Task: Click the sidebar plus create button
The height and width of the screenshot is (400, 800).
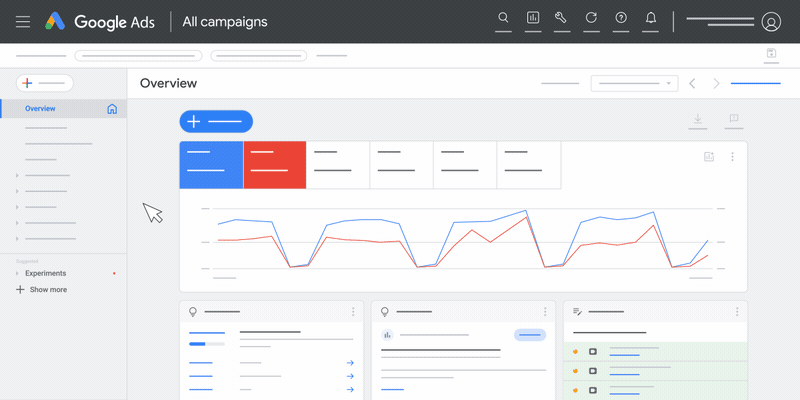Action: click(x=45, y=83)
